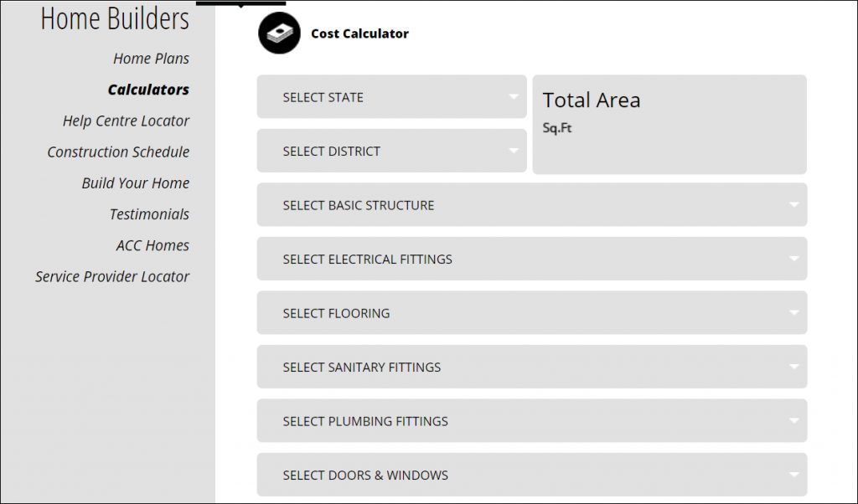Expand the Select Sanitary Fittings dropdown
Viewport: 858px width, 504px height.
(531, 368)
